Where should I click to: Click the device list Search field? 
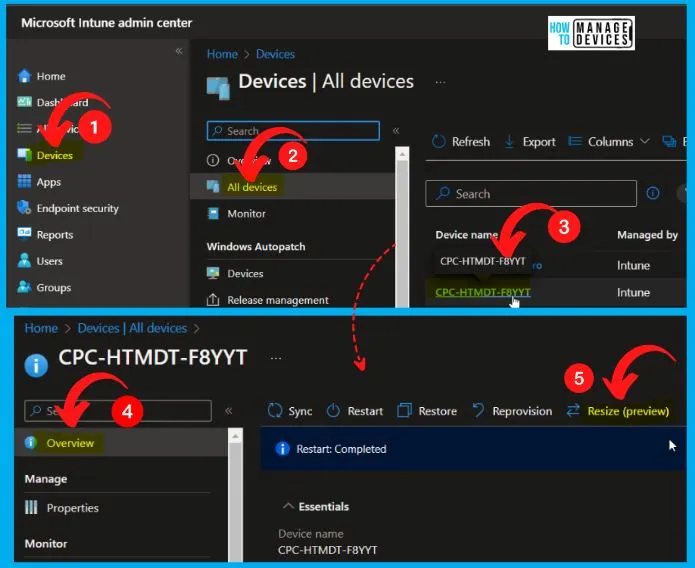point(531,193)
